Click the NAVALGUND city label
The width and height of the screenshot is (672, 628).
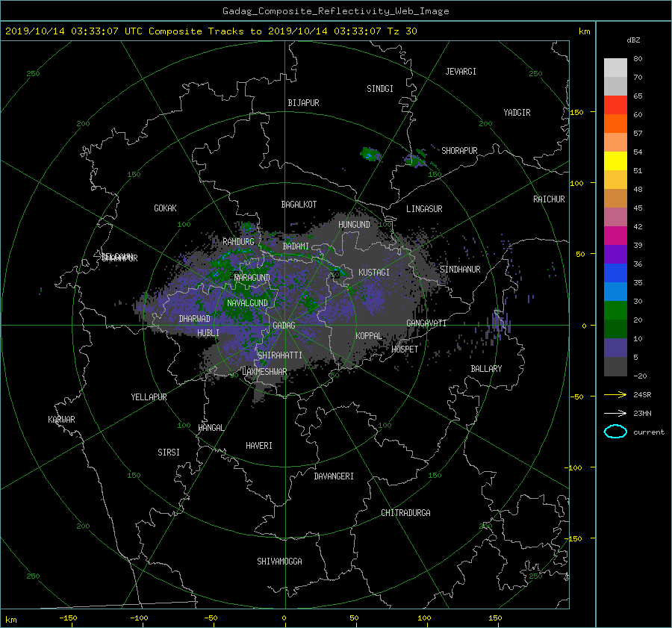247,303
